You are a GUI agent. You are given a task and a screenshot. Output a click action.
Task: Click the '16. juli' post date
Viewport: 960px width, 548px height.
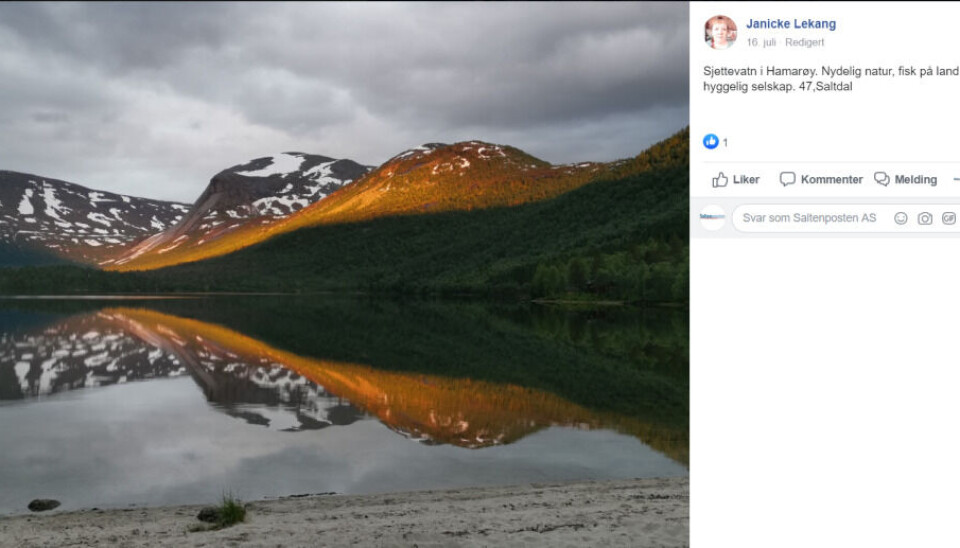(761, 43)
